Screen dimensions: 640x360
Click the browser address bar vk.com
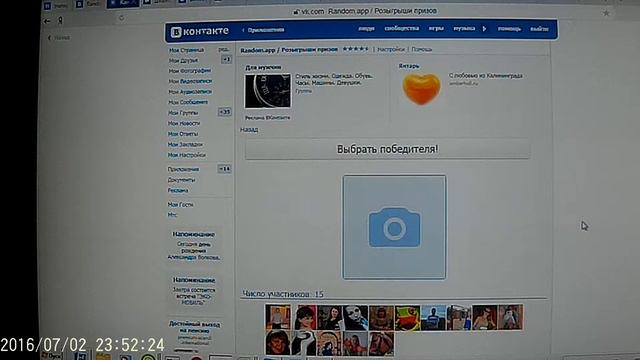tap(365, 11)
